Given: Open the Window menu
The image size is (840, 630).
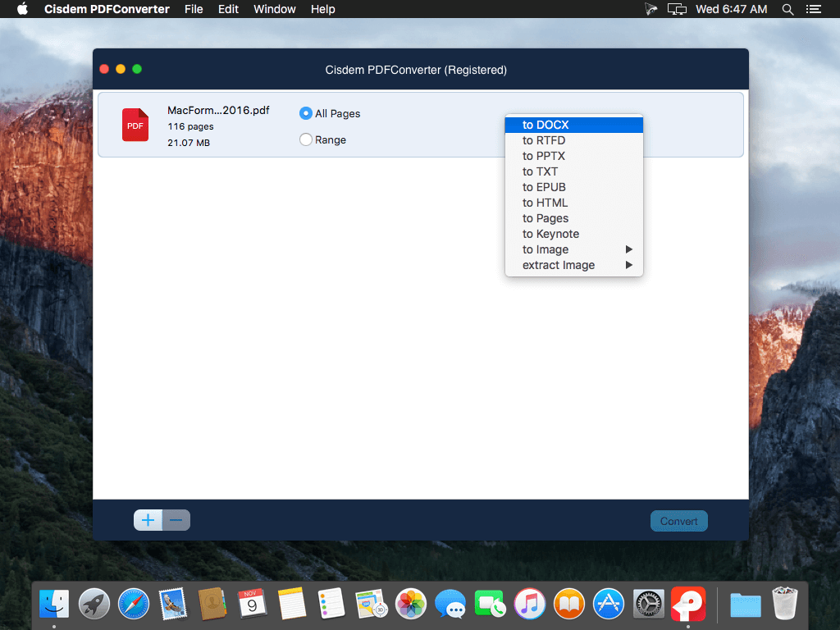Looking at the screenshot, I should click(x=274, y=9).
